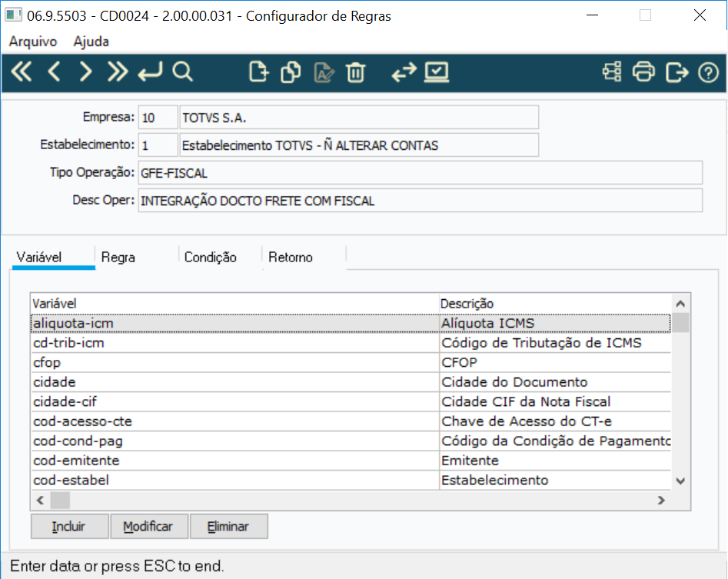
Task: Click the Tipo Operação field GFE-FISCAL
Action: pyautogui.click(x=421, y=173)
